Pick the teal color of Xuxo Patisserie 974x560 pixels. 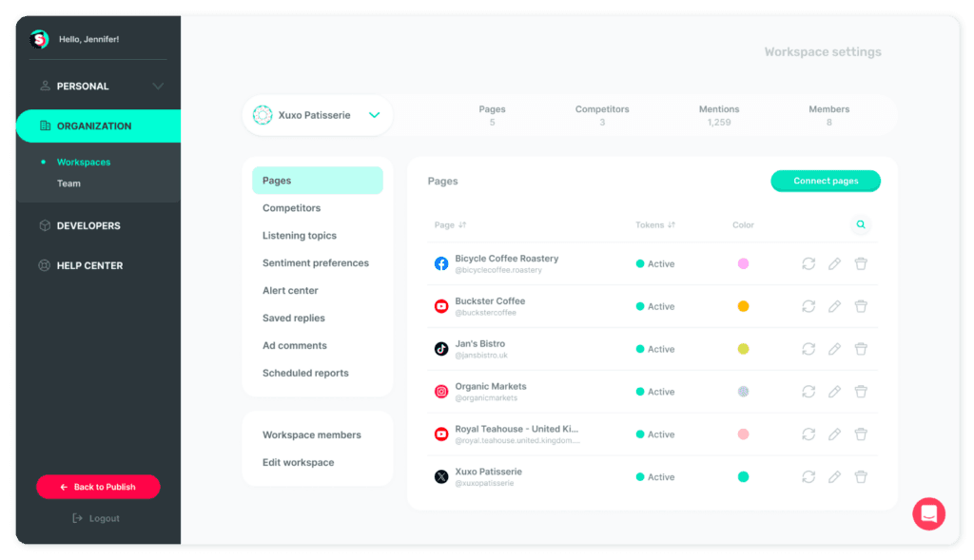(743, 476)
